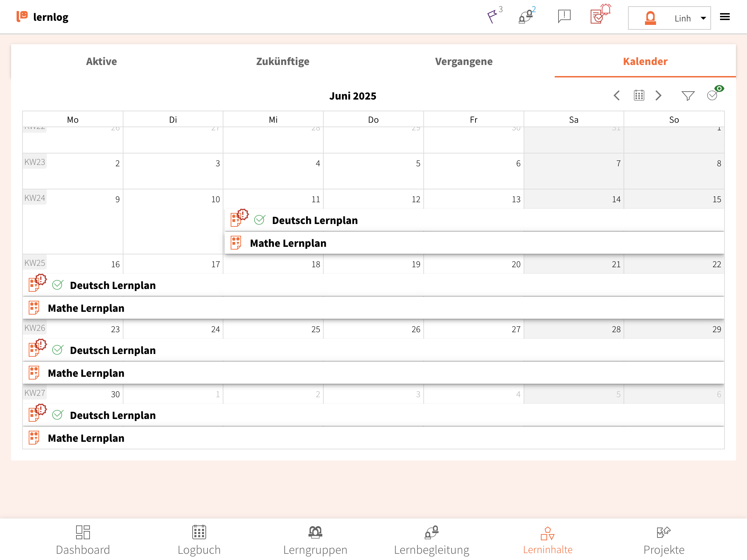747x560 pixels.
Task: Switch to the Zukünftige tab
Action: (x=283, y=61)
